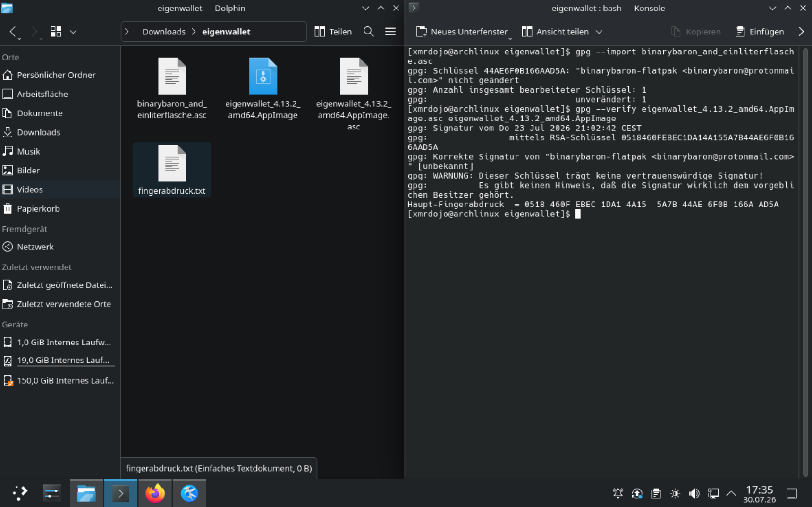Split the Dolphin view with Teilen

333,32
